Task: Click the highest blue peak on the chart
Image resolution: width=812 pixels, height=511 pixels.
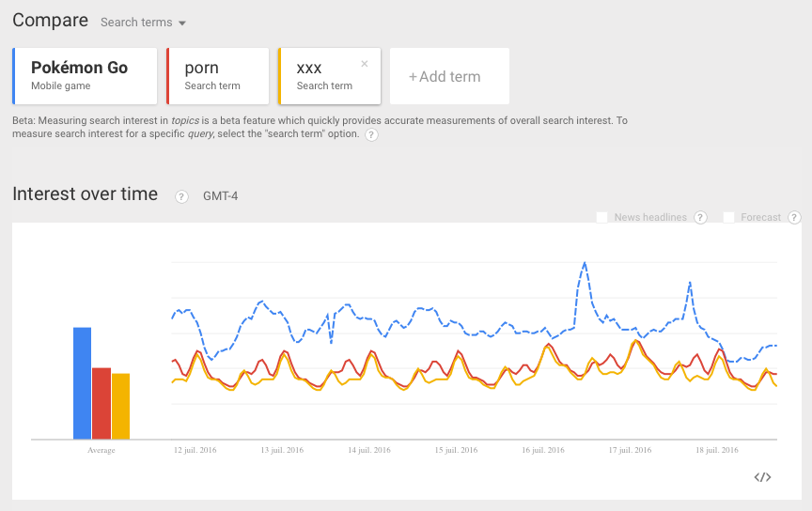Action: [x=585, y=263]
